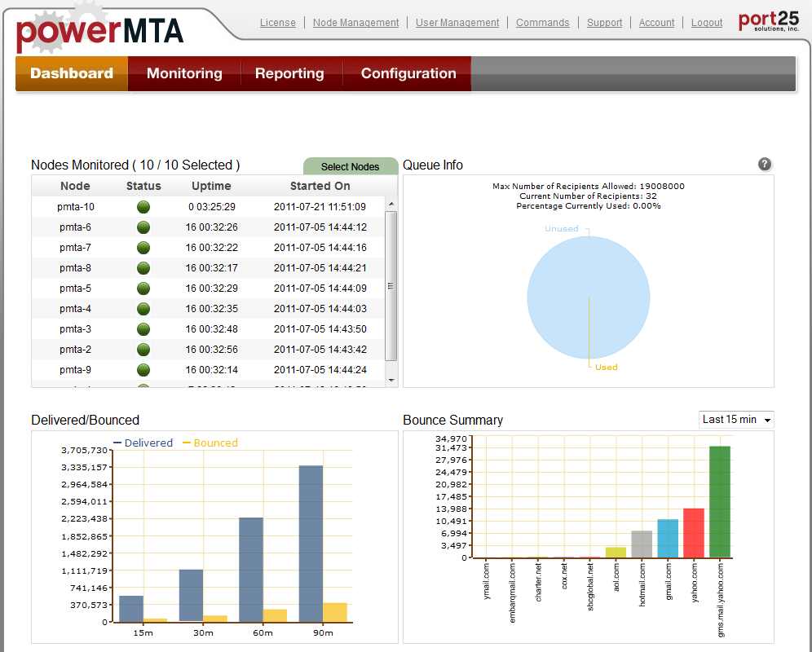
Task: Click the blue gmail.com bounce bar
Action: (x=668, y=539)
